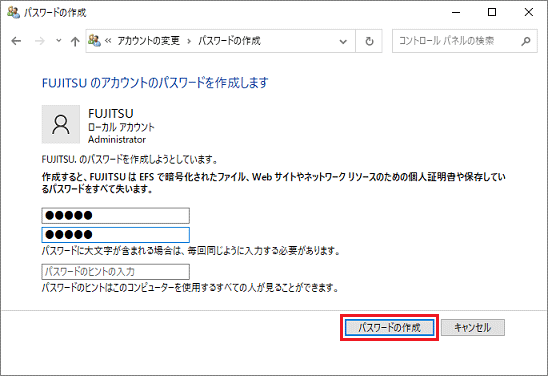This screenshot has height=376, width=548.
Task: Click the user accounts icon in the address bar
Action: coord(94,41)
